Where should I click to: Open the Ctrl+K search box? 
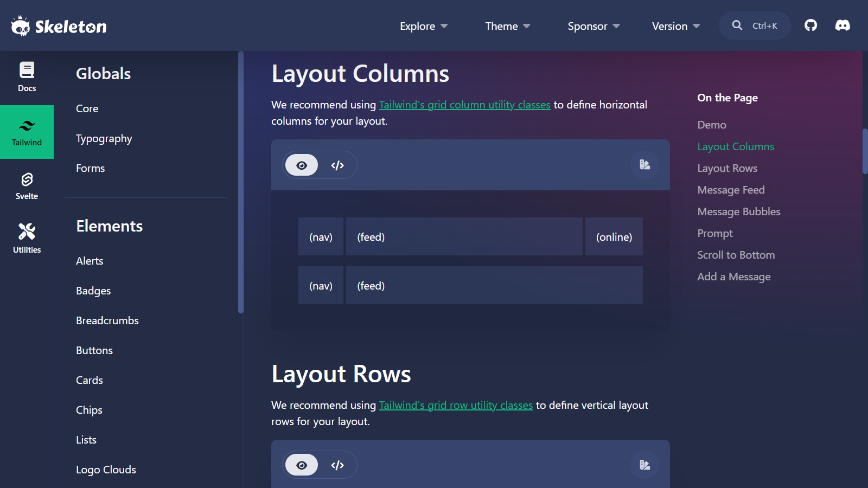(x=755, y=25)
